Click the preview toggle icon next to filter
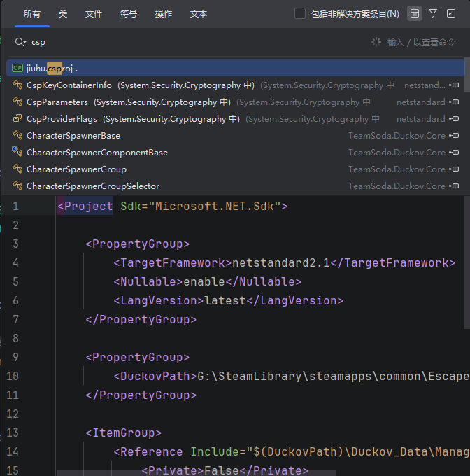The image size is (470, 476). tap(415, 13)
